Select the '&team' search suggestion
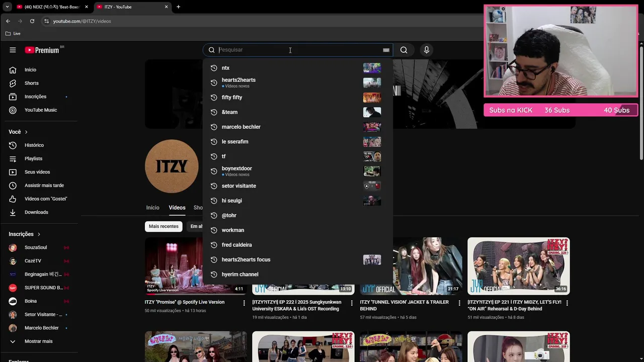 (297, 112)
